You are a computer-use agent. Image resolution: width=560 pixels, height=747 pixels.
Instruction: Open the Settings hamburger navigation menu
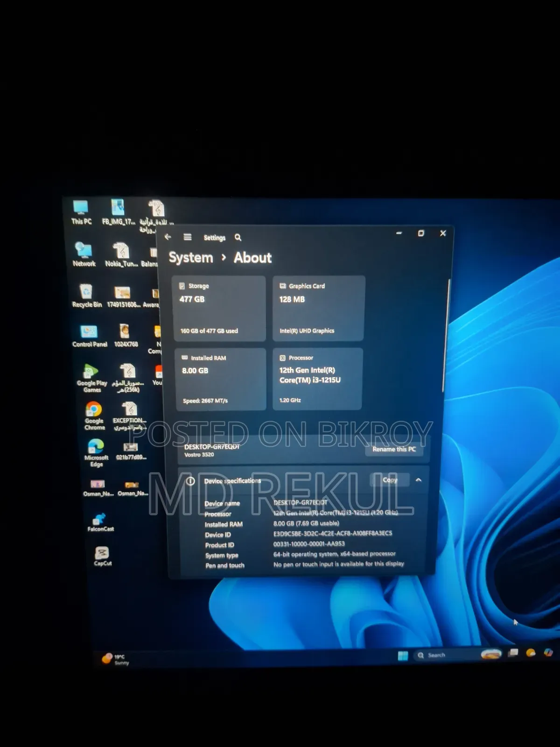pyautogui.click(x=188, y=237)
